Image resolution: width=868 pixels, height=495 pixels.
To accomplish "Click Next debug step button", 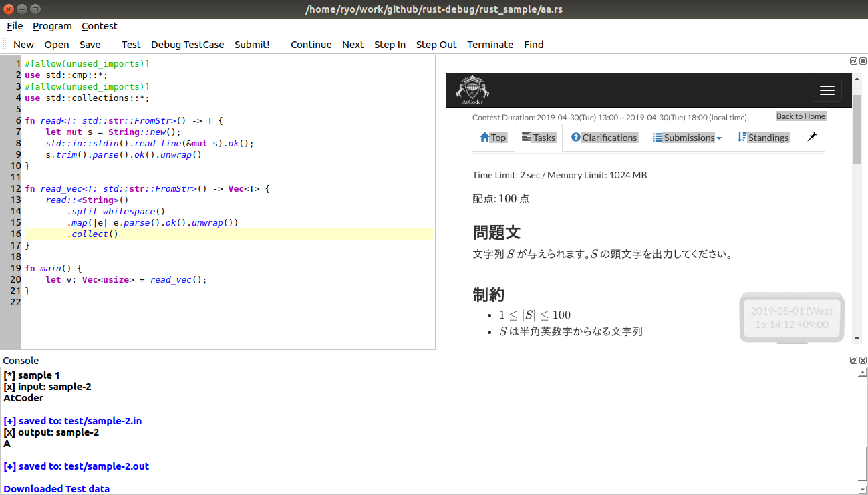I will pyautogui.click(x=353, y=45).
